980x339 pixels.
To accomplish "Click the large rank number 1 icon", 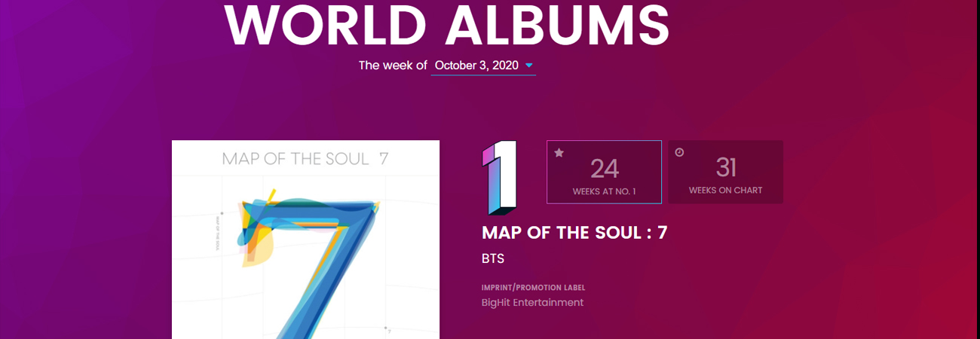I will (499, 179).
